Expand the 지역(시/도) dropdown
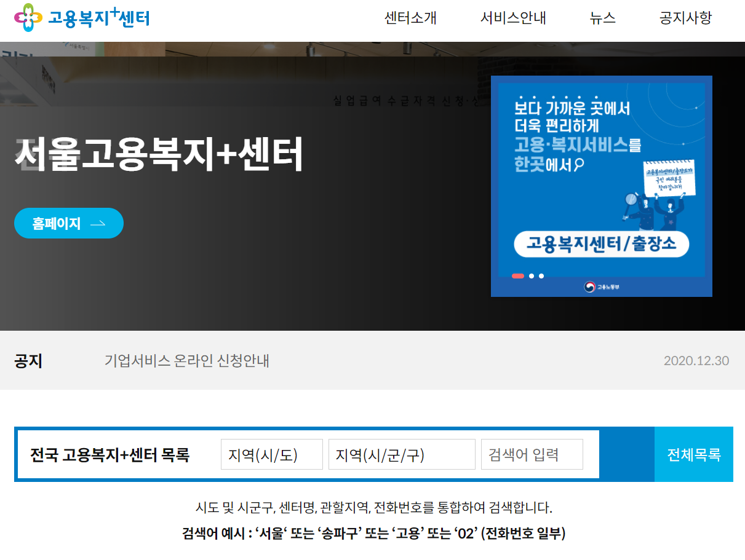The height and width of the screenshot is (560, 745). [272, 454]
